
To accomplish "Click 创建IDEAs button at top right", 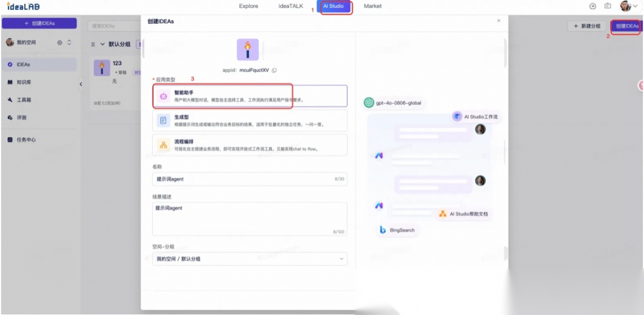I will coord(627,26).
